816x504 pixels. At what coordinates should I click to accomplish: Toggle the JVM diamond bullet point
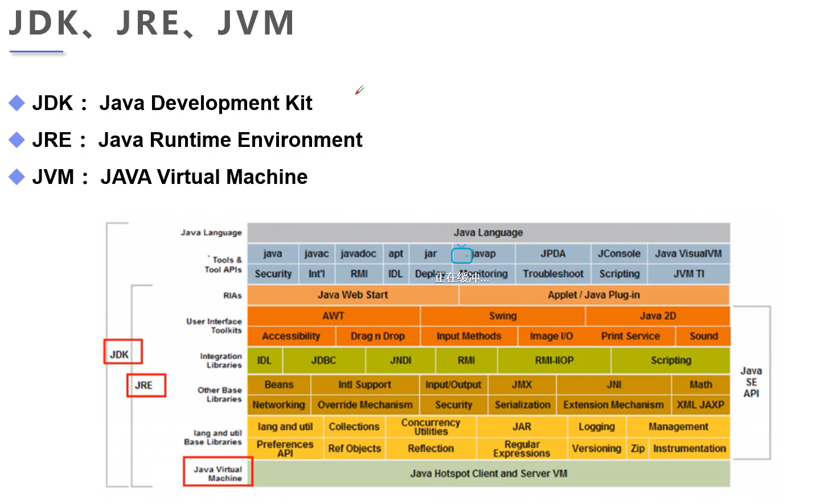(17, 177)
